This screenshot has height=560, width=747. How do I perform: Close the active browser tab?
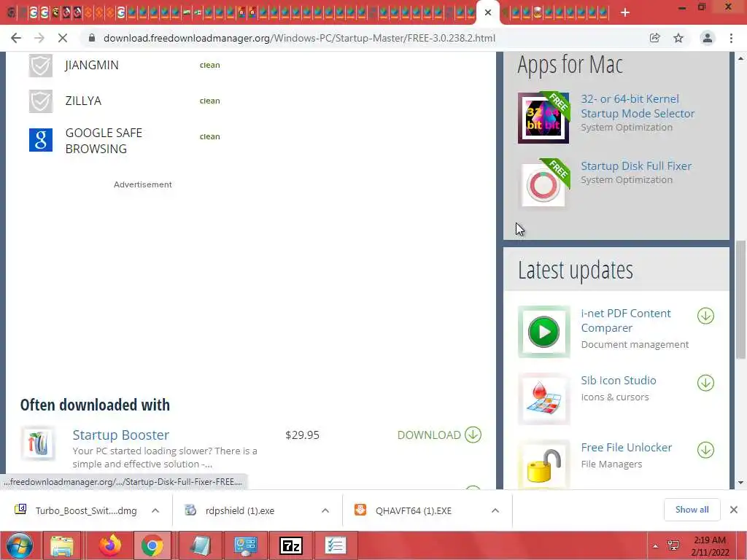[x=488, y=13]
